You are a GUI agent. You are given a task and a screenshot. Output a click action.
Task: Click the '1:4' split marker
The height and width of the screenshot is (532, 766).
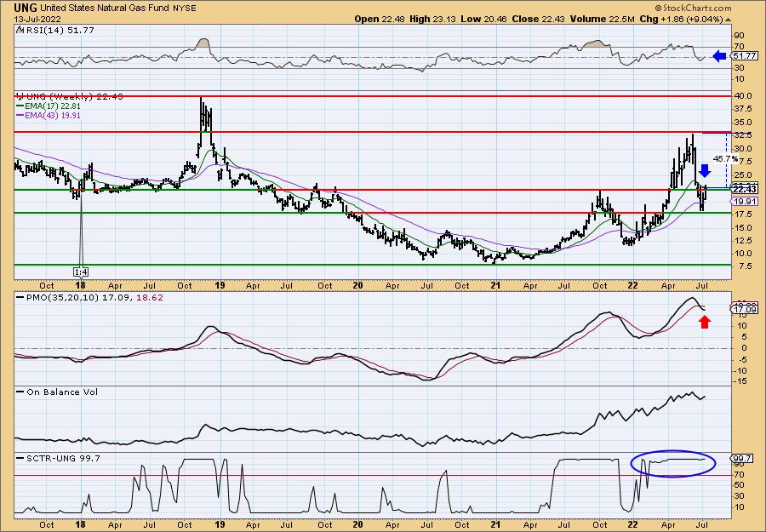click(81, 272)
